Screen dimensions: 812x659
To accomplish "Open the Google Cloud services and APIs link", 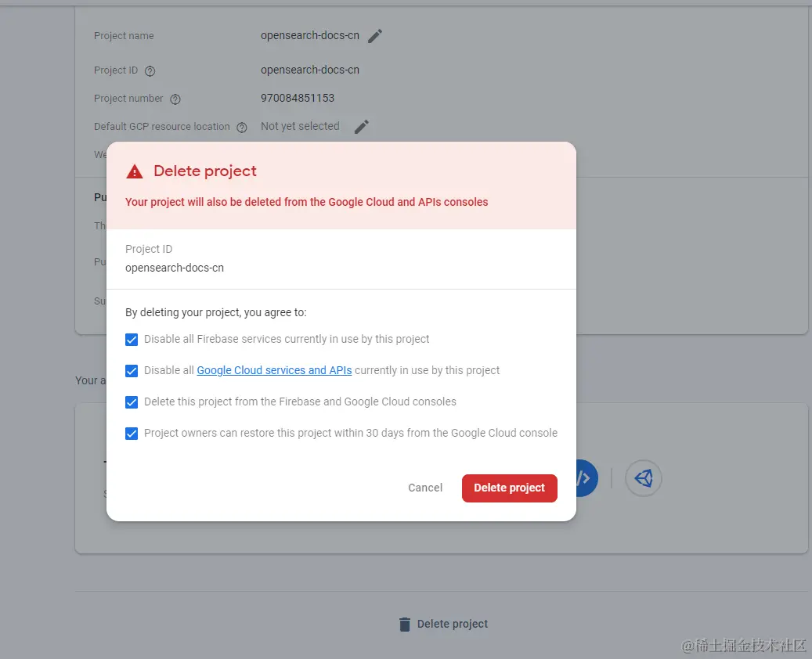I will pos(274,370).
